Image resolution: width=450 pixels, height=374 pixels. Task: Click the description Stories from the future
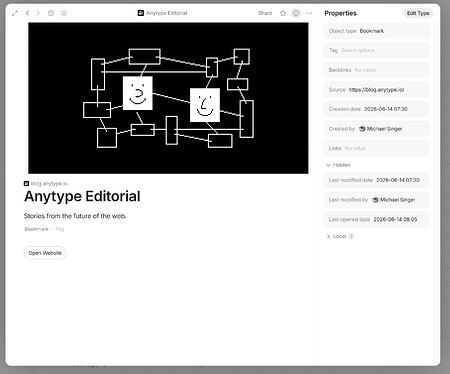[75, 216]
